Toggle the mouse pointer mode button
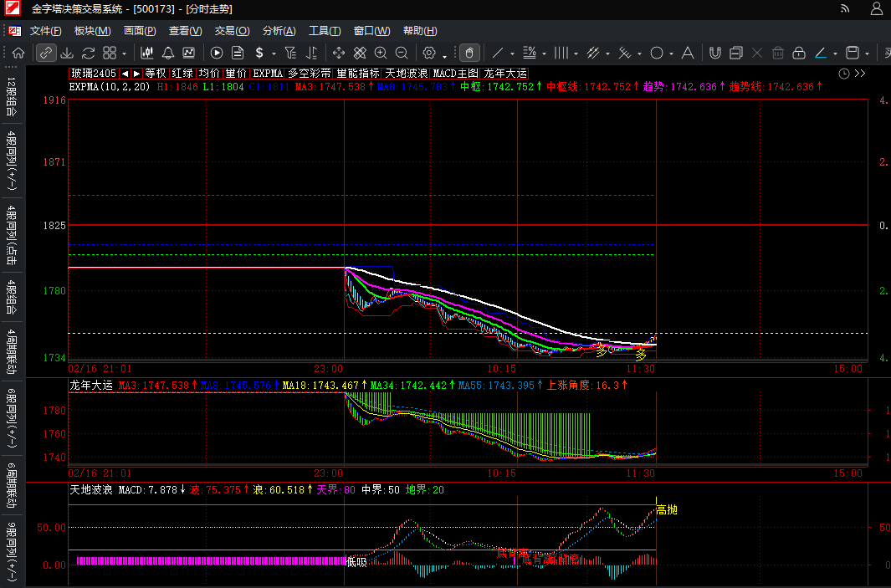 (x=469, y=53)
